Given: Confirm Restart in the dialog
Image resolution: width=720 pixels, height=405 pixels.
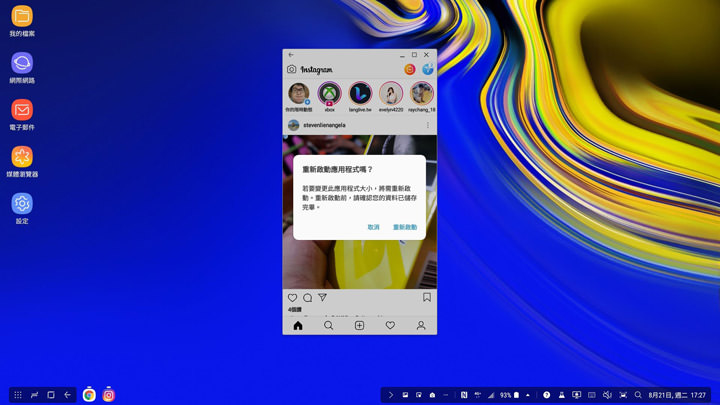Looking at the screenshot, I should (x=405, y=227).
